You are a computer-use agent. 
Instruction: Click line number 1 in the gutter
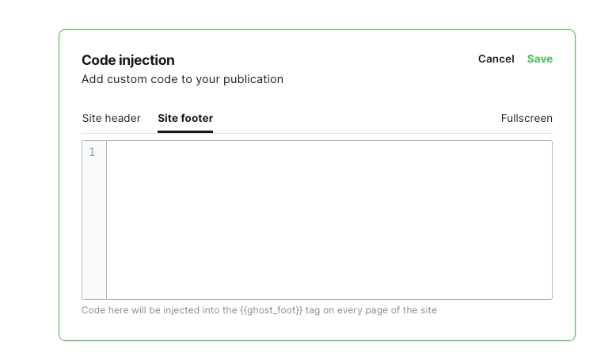click(93, 152)
